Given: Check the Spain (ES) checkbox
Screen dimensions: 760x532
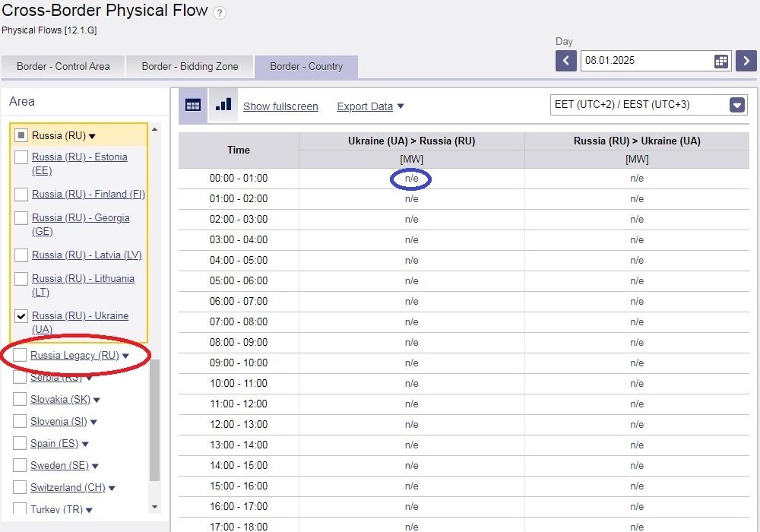Looking at the screenshot, I should point(20,443).
